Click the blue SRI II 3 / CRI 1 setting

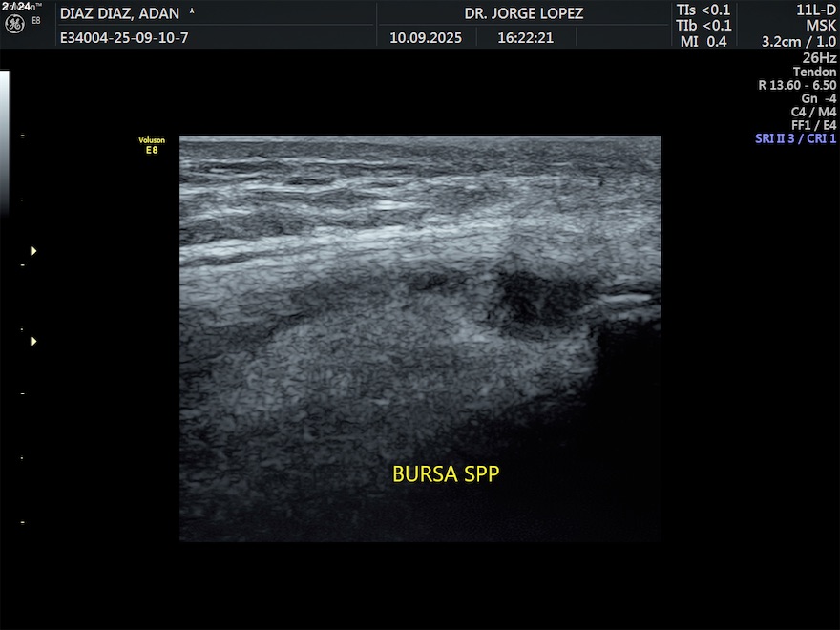click(x=795, y=138)
